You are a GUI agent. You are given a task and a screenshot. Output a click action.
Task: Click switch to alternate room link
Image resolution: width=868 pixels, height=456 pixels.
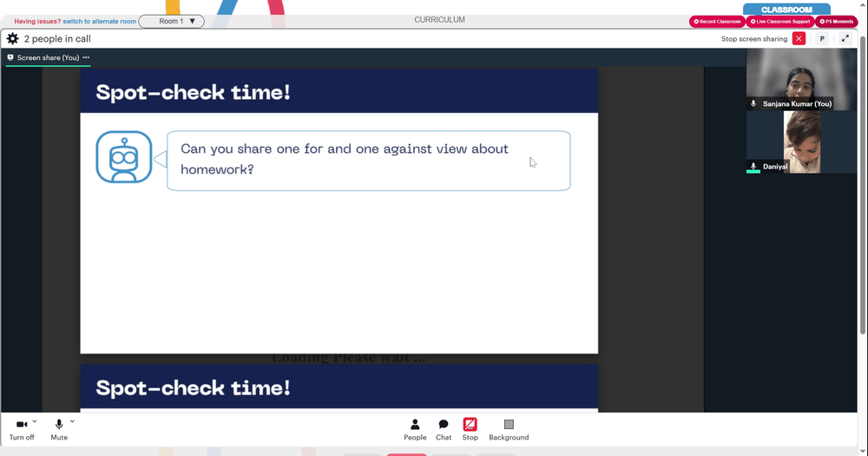click(x=100, y=21)
